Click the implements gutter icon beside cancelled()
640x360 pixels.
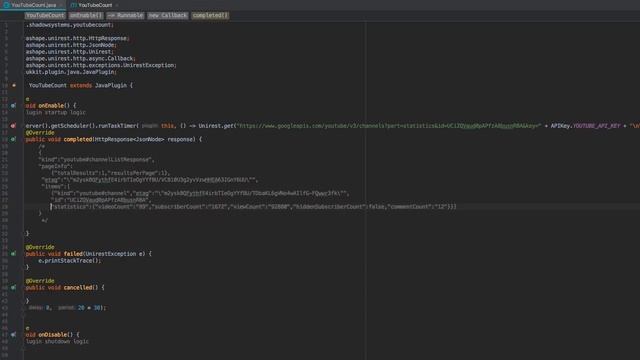tap(13, 287)
